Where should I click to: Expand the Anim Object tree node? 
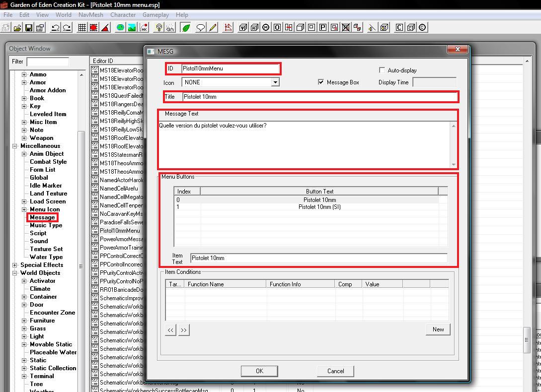[x=24, y=154]
